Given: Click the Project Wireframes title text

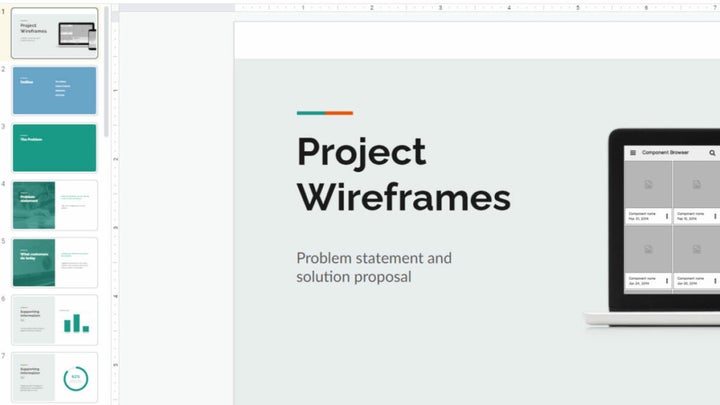Looking at the screenshot, I should 403,173.
